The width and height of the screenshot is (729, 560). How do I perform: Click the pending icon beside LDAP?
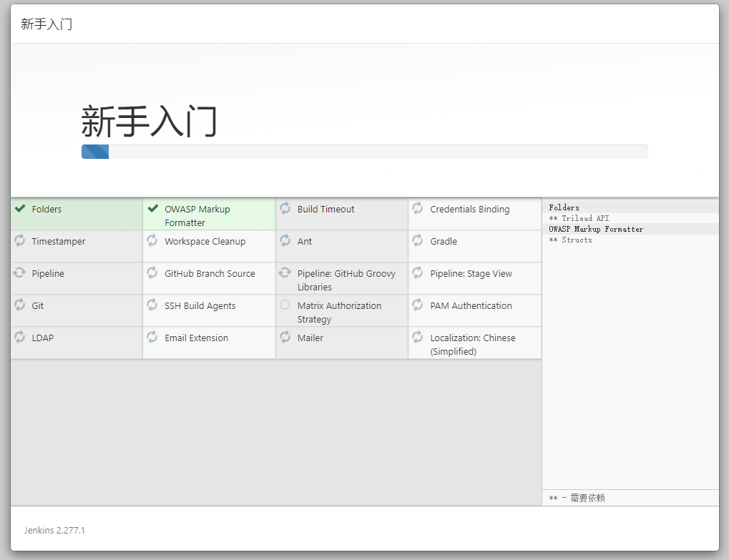tap(20, 337)
